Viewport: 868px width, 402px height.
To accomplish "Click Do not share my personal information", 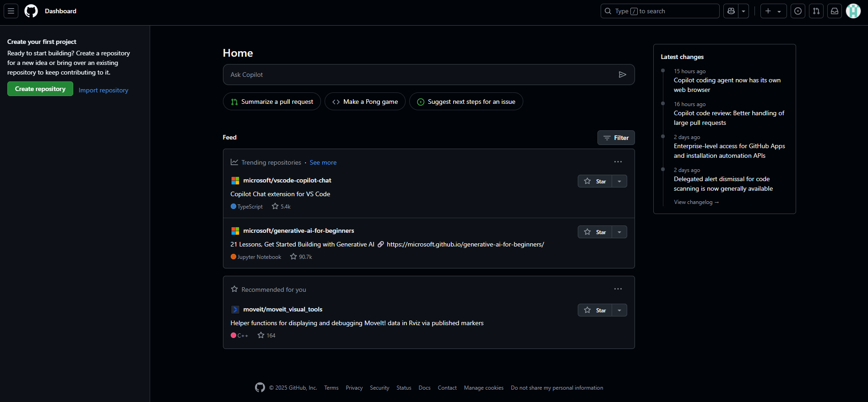I will 557,388.
